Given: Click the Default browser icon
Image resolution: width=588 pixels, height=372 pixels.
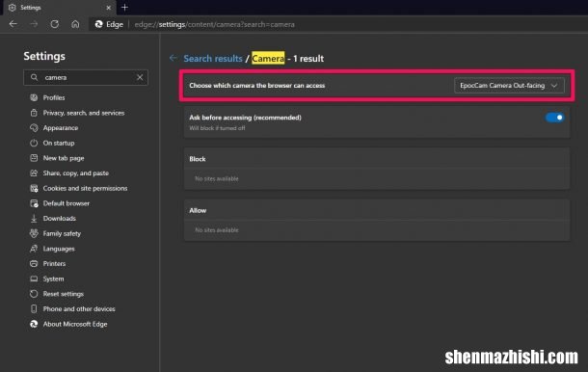Looking at the screenshot, I should (34, 203).
